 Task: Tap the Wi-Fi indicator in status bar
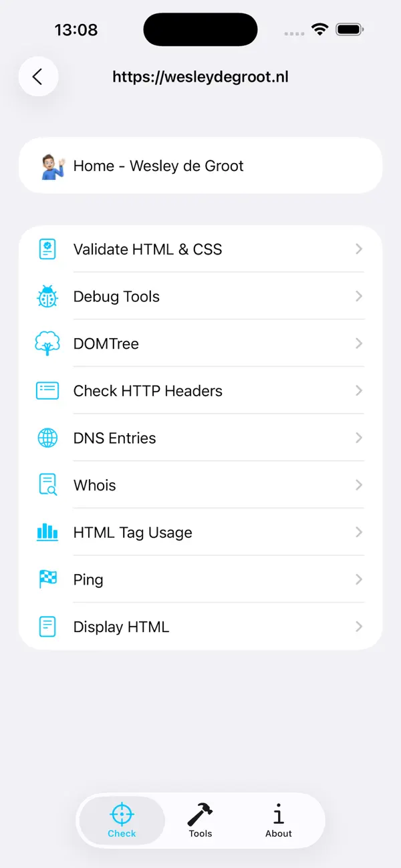coord(319,29)
